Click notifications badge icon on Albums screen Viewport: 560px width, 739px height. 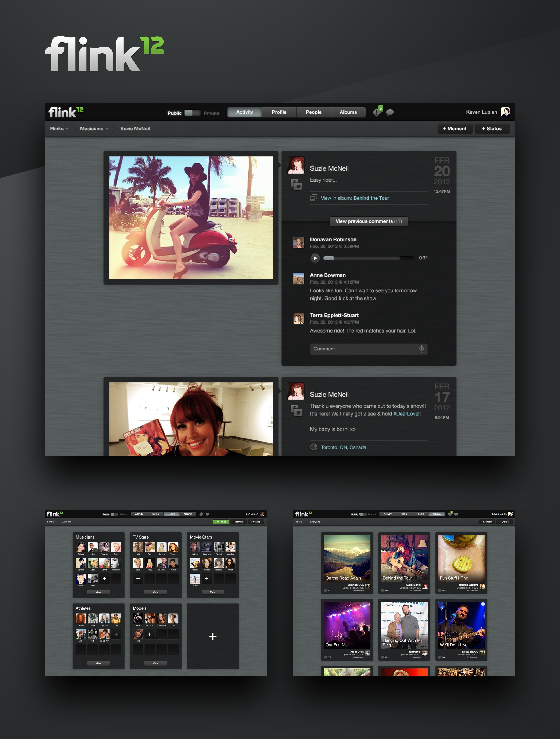click(450, 514)
